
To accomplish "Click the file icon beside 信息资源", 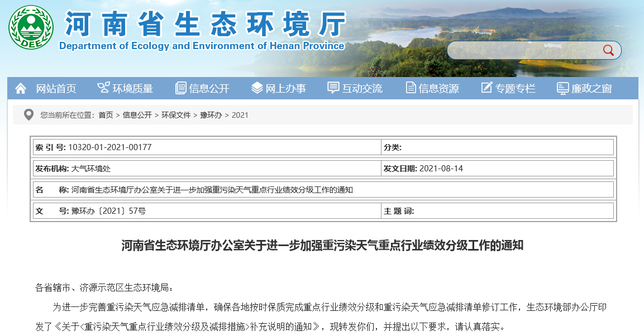I will [411, 88].
